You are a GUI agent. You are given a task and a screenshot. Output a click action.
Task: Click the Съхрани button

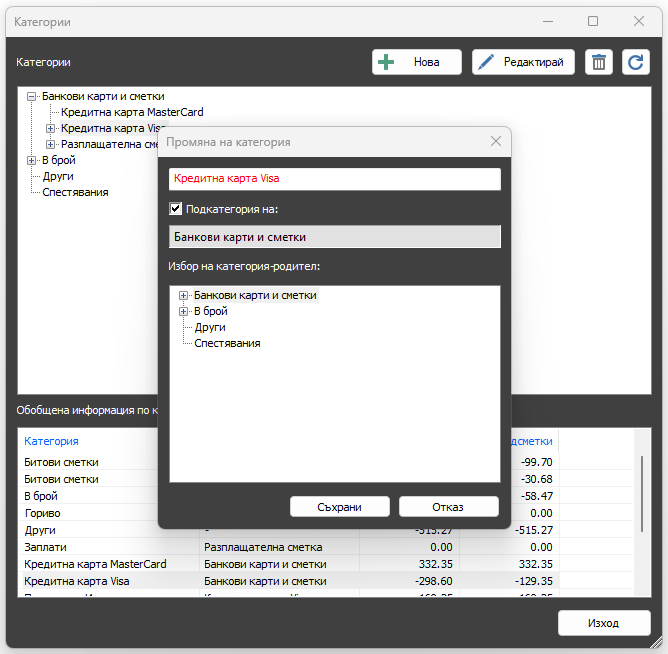(x=340, y=507)
